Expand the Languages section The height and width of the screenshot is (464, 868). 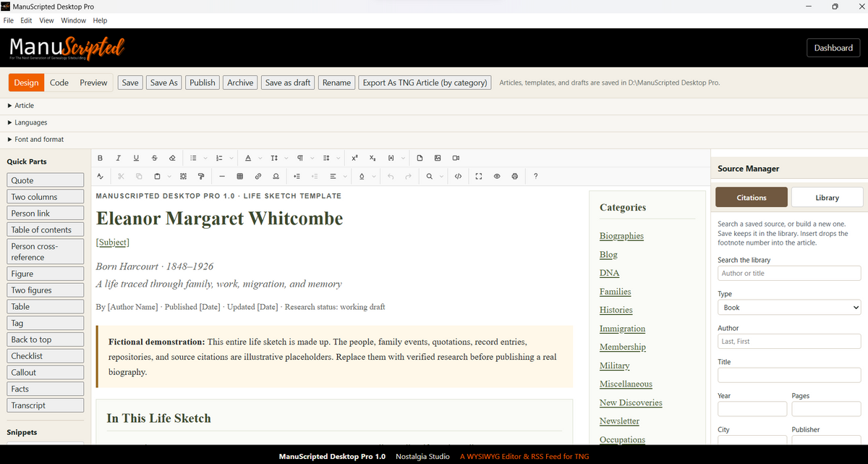click(x=27, y=122)
